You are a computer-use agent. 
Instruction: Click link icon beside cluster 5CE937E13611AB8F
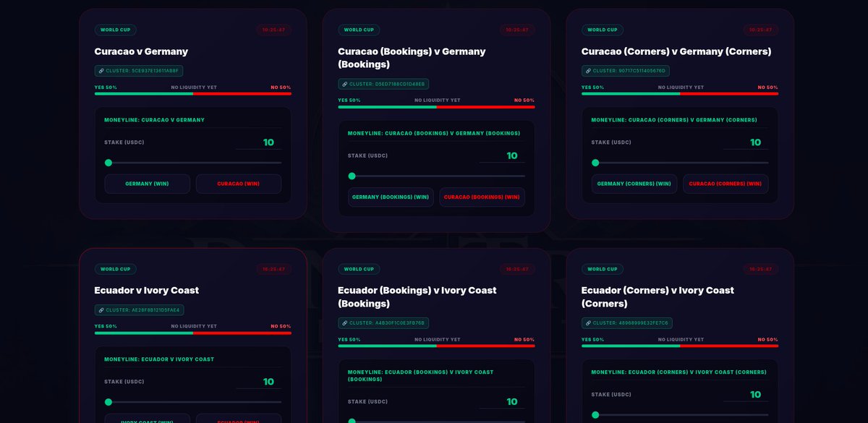[x=101, y=71]
